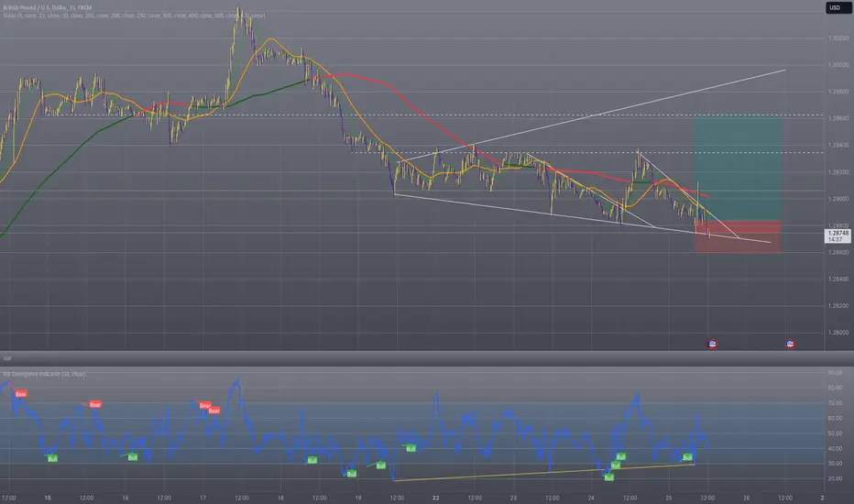Click the 20.00 RSI axis label
Image resolution: width=854 pixels, height=504 pixels.
point(835,478)
